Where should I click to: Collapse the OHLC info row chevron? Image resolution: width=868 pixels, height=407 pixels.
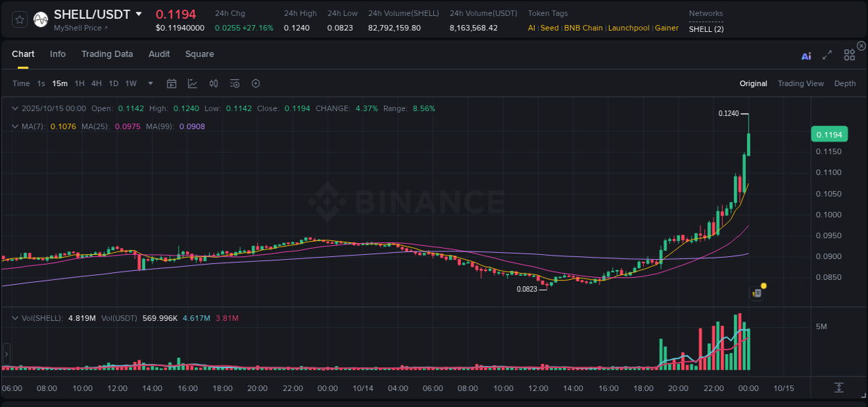(x=15, y=108)
